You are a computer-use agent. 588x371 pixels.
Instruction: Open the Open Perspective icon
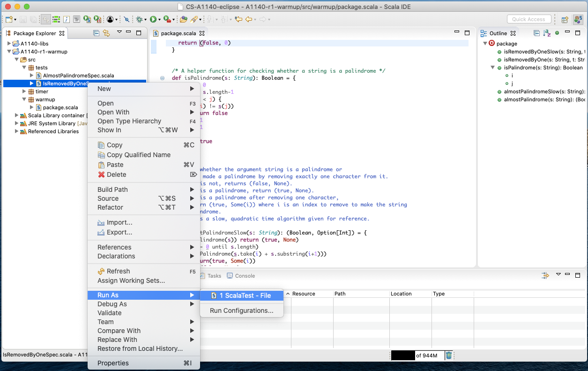(565, 19)
